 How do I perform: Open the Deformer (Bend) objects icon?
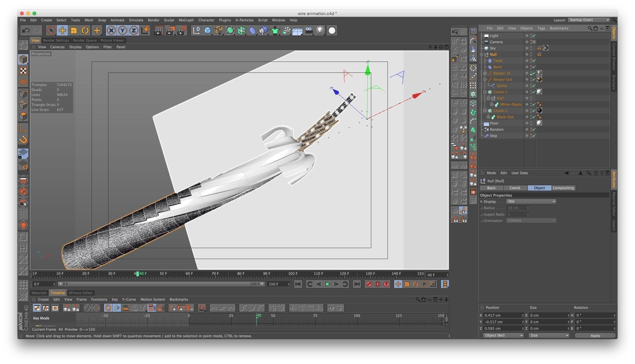252,30
